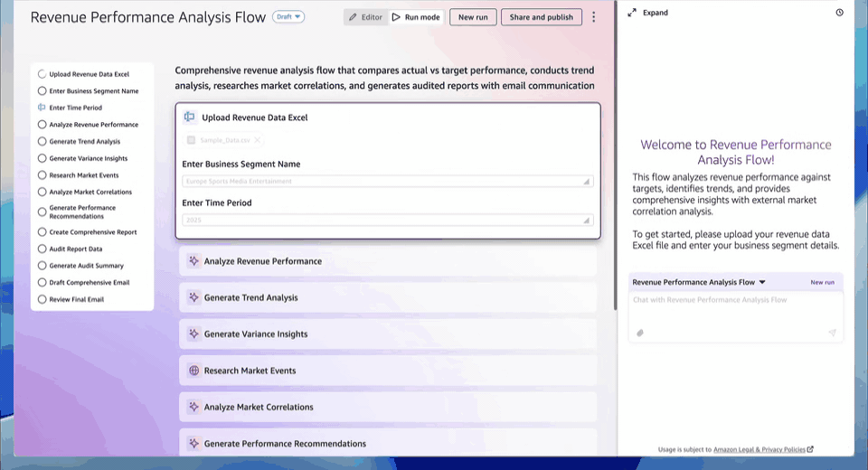Click the Enter Time Period step icon in sidebar

pyautogui.click(x=42, y=108)
